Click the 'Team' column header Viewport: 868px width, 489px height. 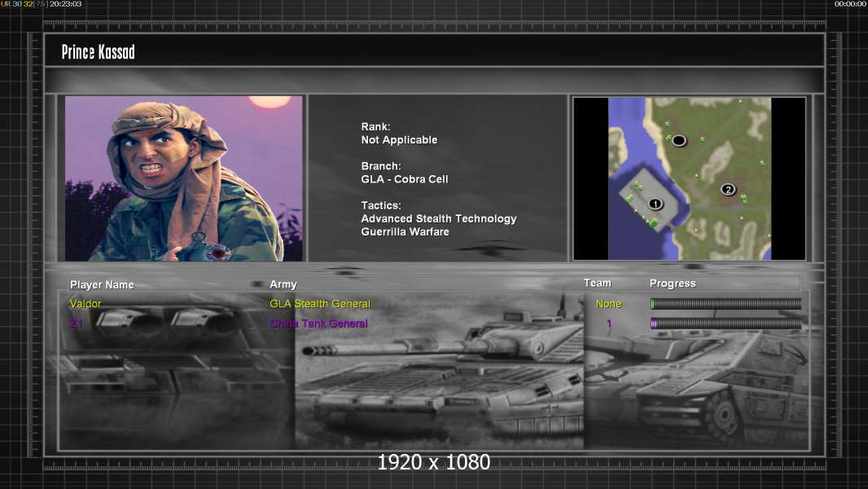598,283
